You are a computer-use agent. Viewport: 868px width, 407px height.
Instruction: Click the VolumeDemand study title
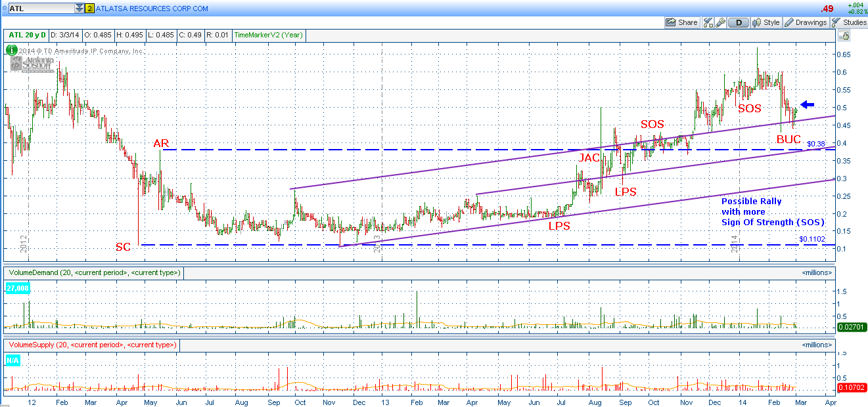click(x=93, y=272)
